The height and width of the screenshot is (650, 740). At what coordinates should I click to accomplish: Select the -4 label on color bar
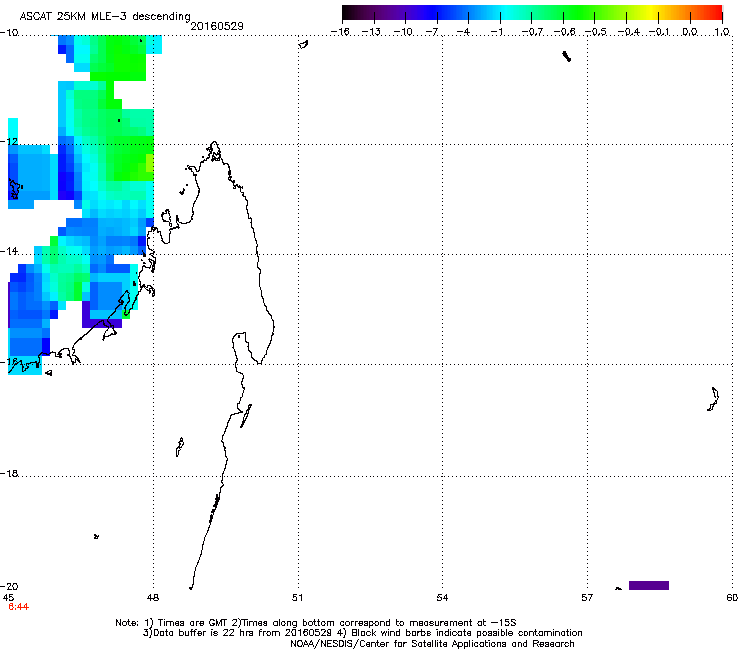[463, 32]
